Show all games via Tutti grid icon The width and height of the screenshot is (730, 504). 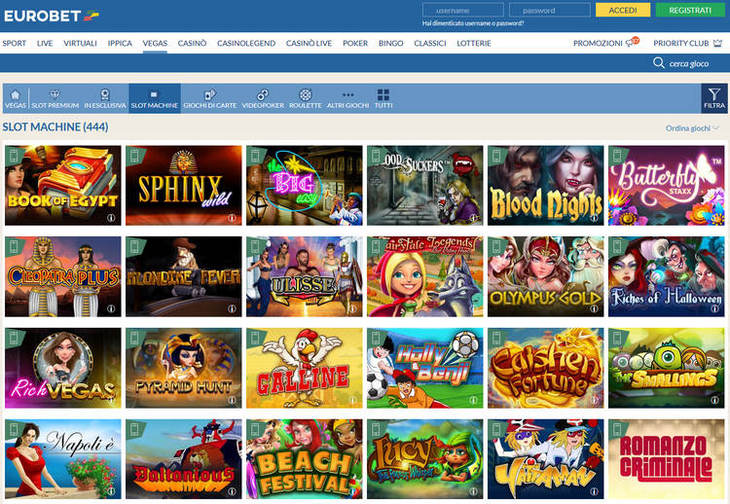point(383,94)
